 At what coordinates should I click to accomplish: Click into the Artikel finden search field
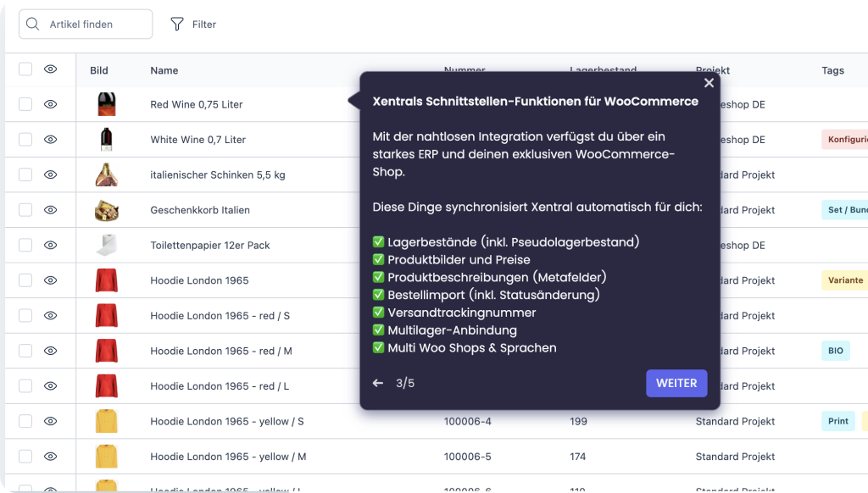pos(86,24)
